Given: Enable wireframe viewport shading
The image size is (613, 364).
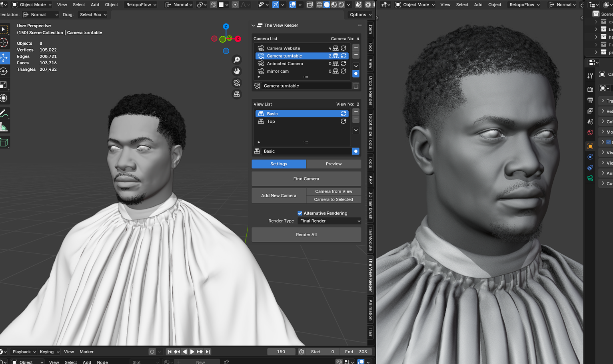Looking at the screenshot, I should pos(319,5).
